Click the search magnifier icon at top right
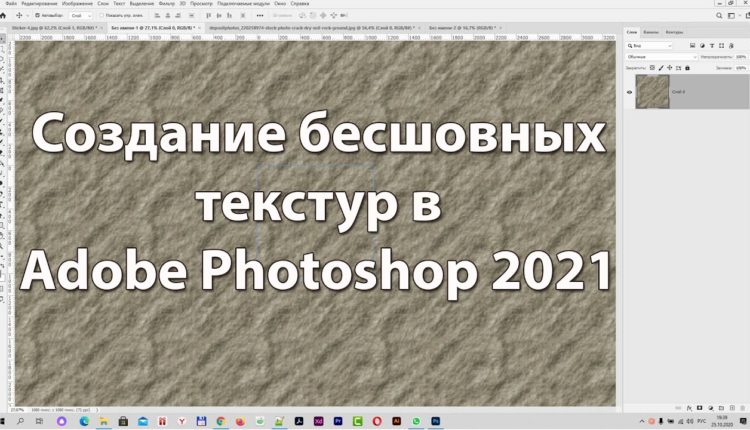750x430 pixels. pos(719,16)
